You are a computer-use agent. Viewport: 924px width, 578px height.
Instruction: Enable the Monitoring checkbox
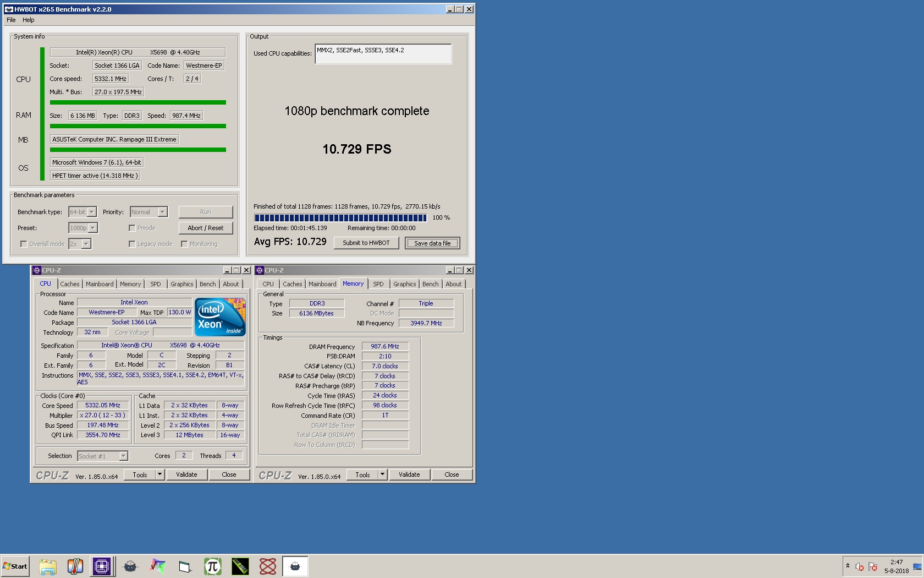pyautogui.click(x=184, y=244)
